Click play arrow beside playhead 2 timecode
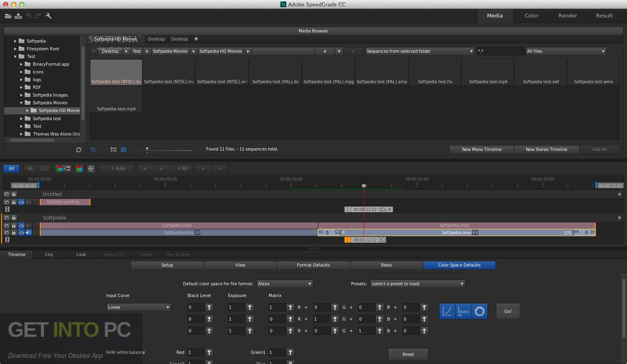 (390, 209)
